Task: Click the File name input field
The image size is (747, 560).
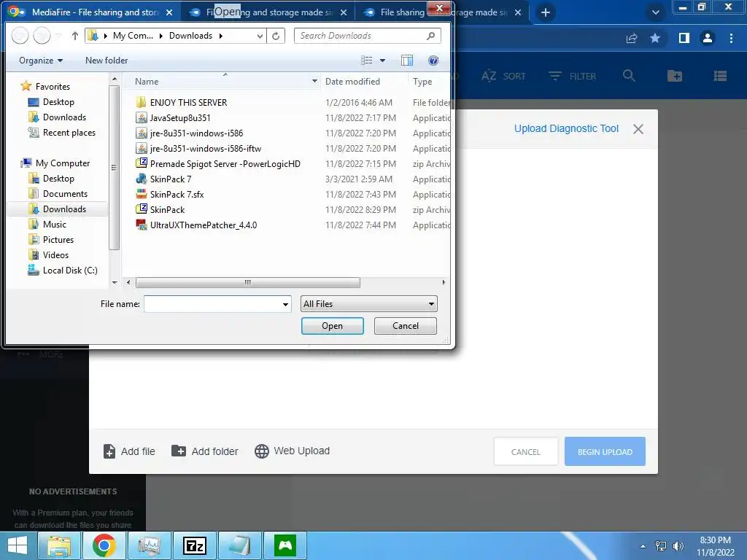Action: coord(212,304)
